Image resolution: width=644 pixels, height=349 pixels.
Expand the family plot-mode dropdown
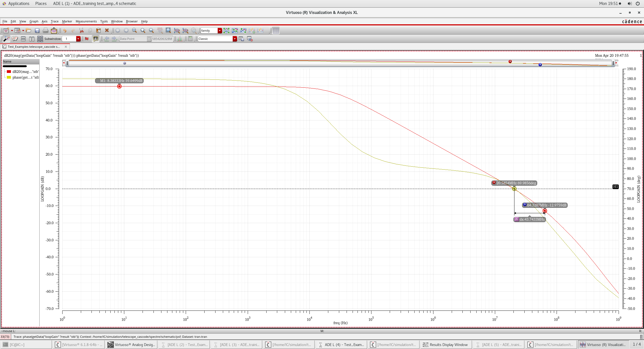[x=220, y=31]
